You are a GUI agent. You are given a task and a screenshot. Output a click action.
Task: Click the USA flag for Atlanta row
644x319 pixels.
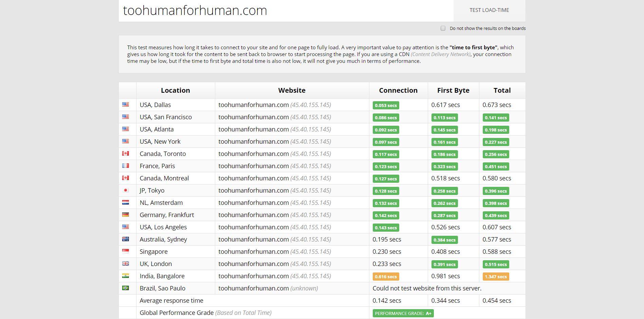(x=126, y=129)
